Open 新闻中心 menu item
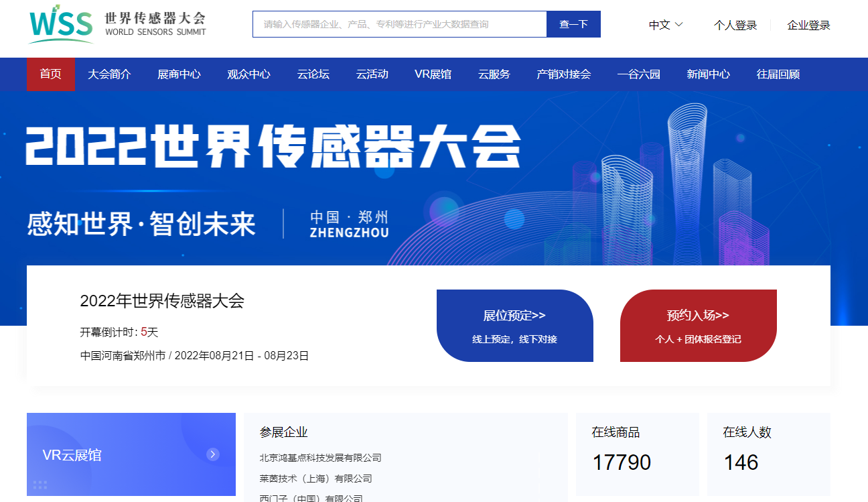868x502 pixels. pyautogui.click(x=709, y=74)
